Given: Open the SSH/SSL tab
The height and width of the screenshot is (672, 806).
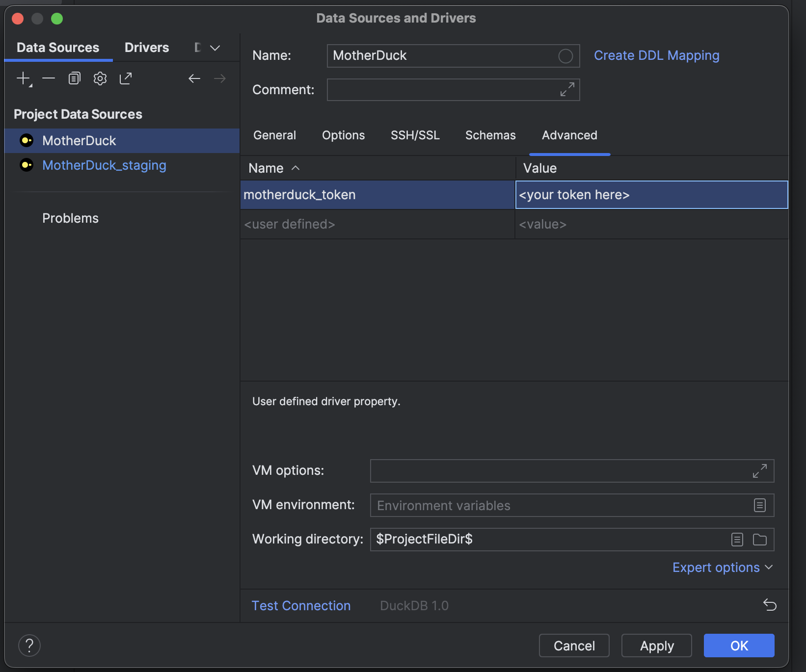Looking at the screenshot, I should (x=415, y=135).
